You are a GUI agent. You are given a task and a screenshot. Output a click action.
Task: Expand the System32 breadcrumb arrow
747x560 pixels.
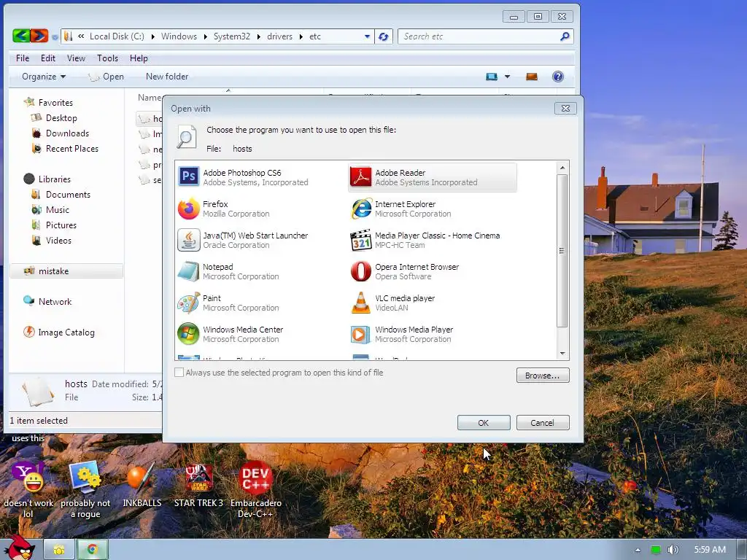coord(259,36)
